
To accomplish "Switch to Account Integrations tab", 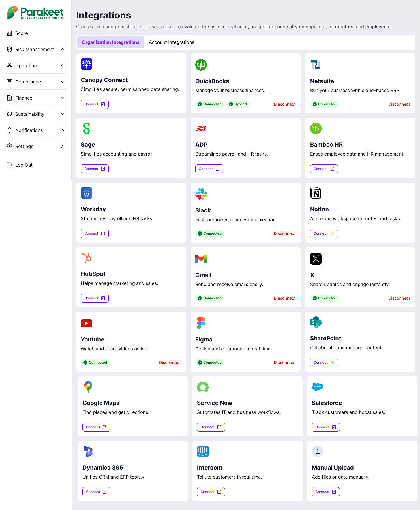I will click(171, 42).
